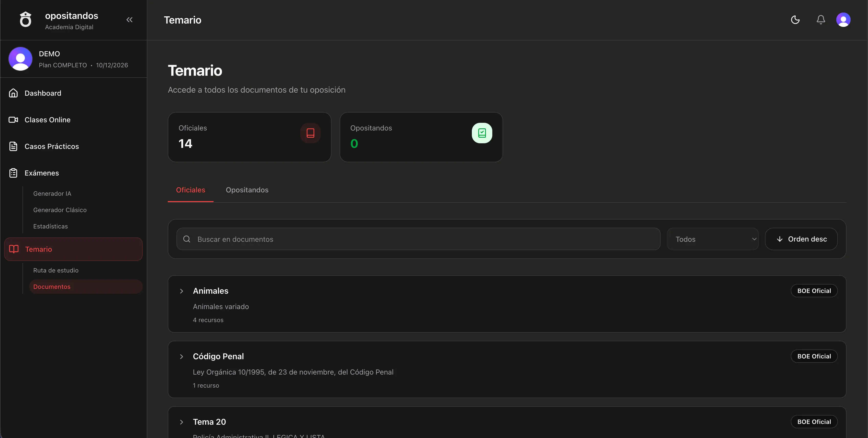Image resolution: width=868 pixels, height=438 pixels.
Task: Click the 'opositandos' brand name
Action: point(71,16)
